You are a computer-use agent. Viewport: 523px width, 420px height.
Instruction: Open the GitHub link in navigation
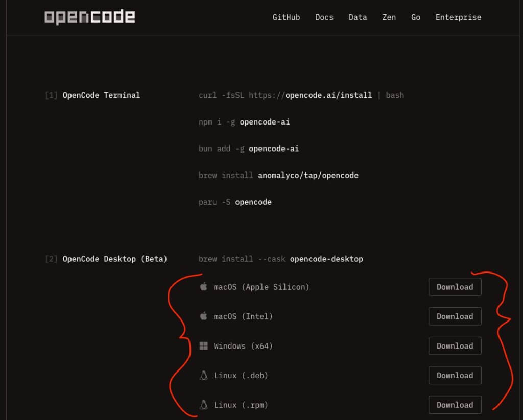click(x=286, y=17)
